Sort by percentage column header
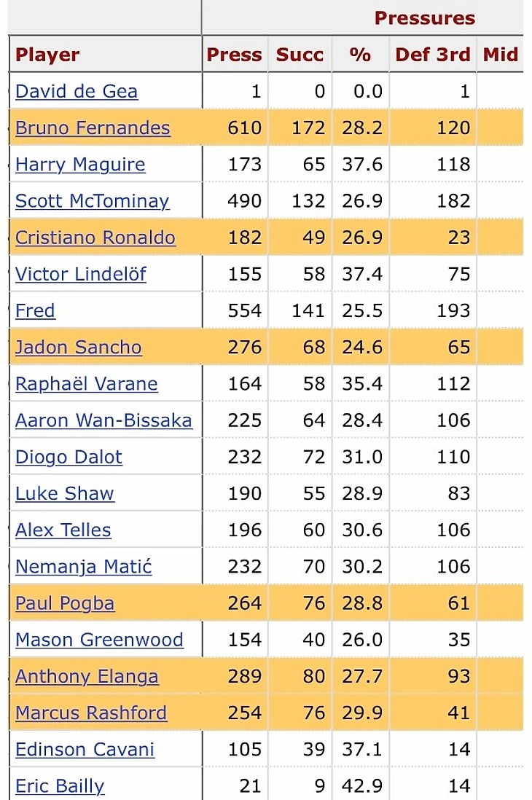 point(361,55)
